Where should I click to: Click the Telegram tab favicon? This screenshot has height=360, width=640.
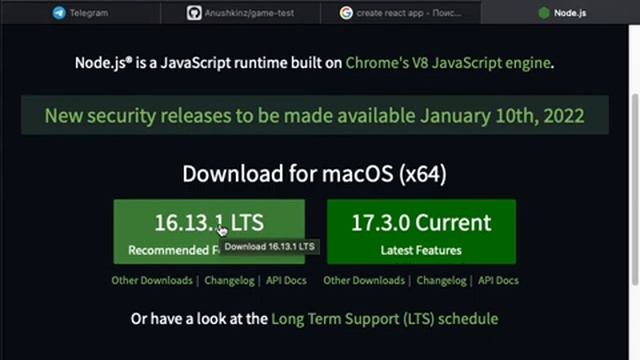pyautogui.click(x=59, y=13)
